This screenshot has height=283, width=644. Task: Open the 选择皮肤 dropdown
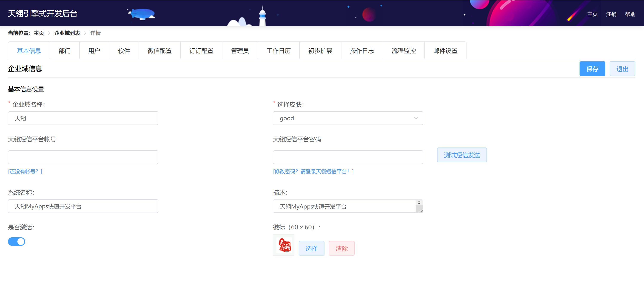click(348, 118)
